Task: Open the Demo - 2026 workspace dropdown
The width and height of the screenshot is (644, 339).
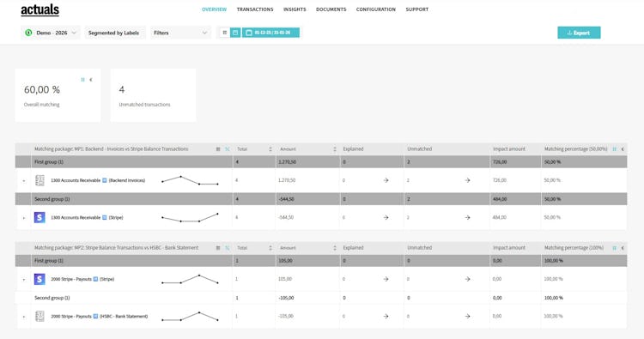Action: click(51, 33)
